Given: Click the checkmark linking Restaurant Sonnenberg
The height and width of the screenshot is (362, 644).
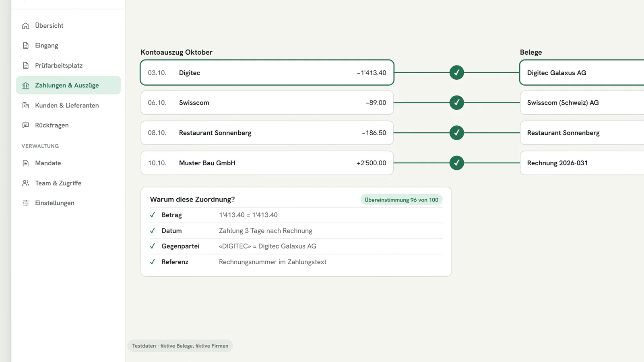Looking at the screenshot, I should pyautogui.click(x=456, y=133).
